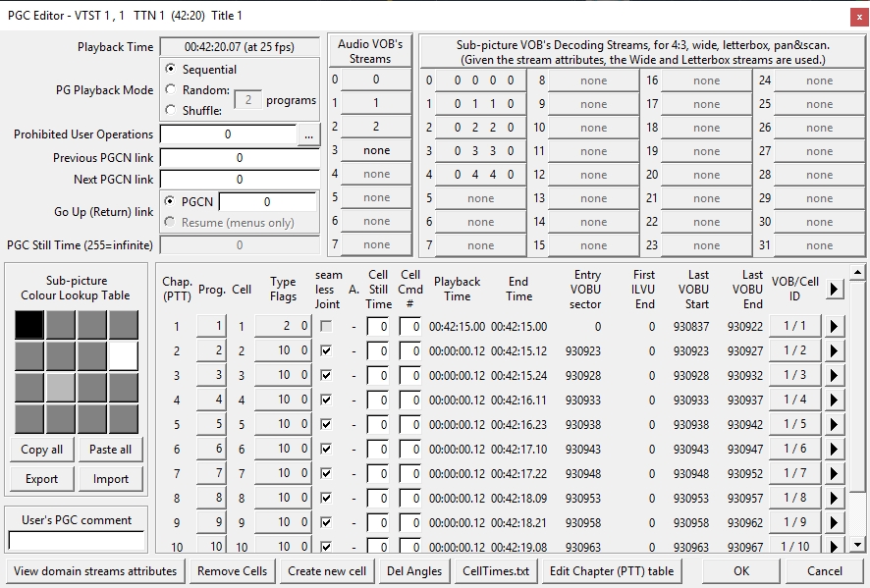Toggle seamless joint checkbox for chapter 6
The width and height of the screenshot is (870, 588).
[326, 449]
